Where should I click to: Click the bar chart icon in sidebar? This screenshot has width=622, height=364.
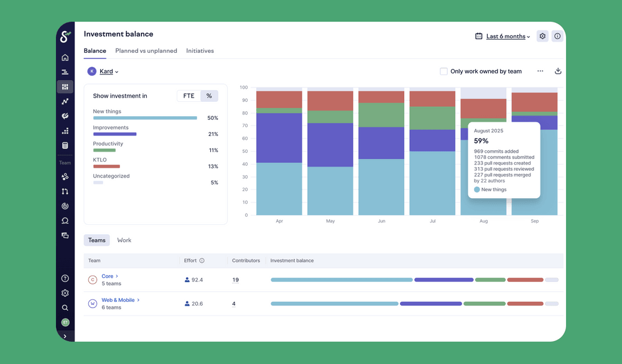(x=65, y=71)
